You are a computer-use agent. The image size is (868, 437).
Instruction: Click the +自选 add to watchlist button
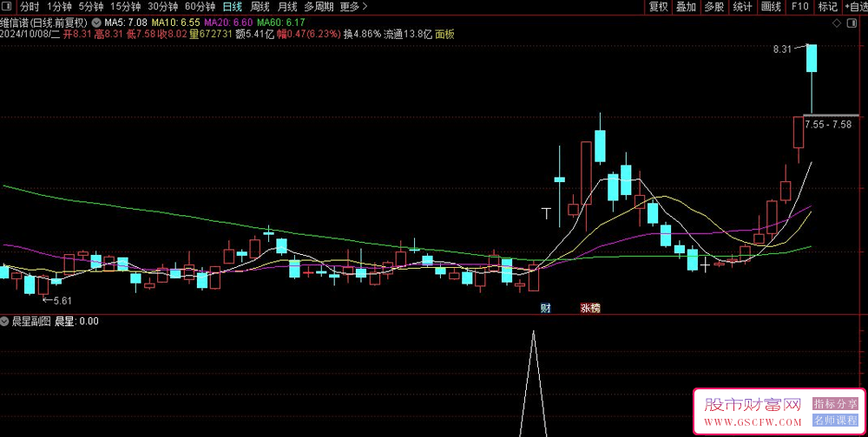point(857,7)
